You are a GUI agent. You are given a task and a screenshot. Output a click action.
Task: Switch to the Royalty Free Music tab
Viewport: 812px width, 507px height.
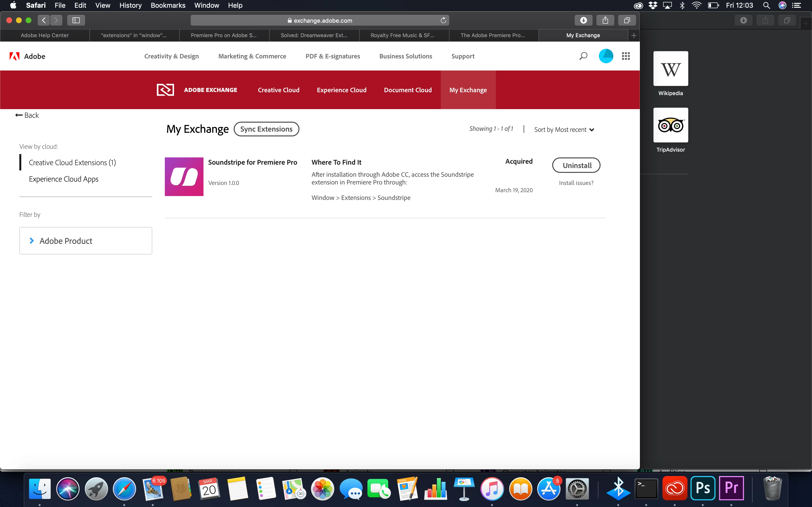(x=402, y=35)
